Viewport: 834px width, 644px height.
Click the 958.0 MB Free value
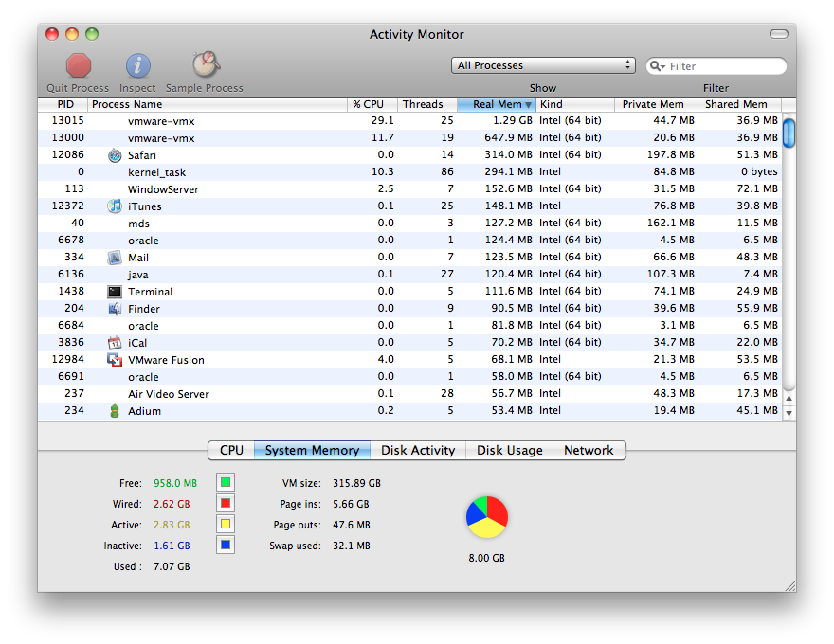coord(175,483)
